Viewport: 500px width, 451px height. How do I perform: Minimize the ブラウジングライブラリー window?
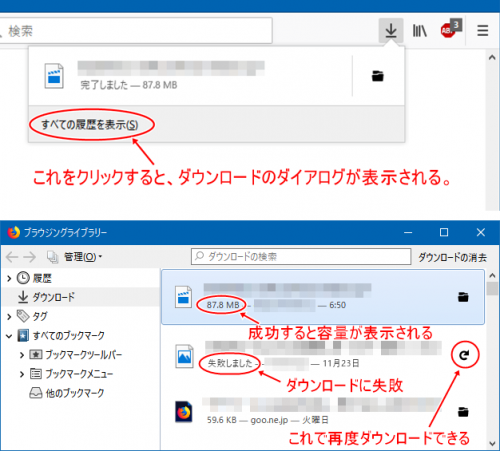(x=408, y=232)
